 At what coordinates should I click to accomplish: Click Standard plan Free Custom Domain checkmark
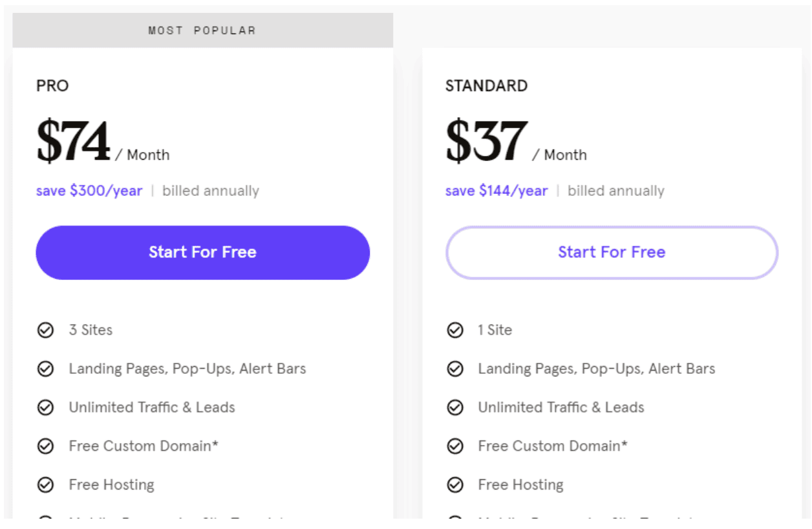click(455, 446)
